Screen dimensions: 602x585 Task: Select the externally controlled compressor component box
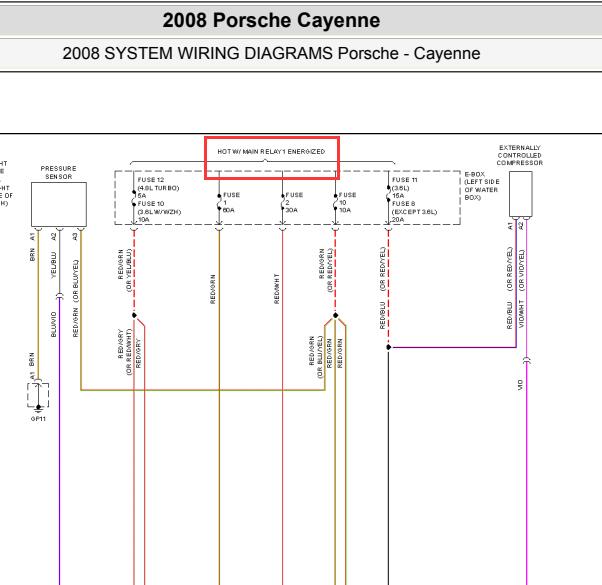[x=521, y=194]
